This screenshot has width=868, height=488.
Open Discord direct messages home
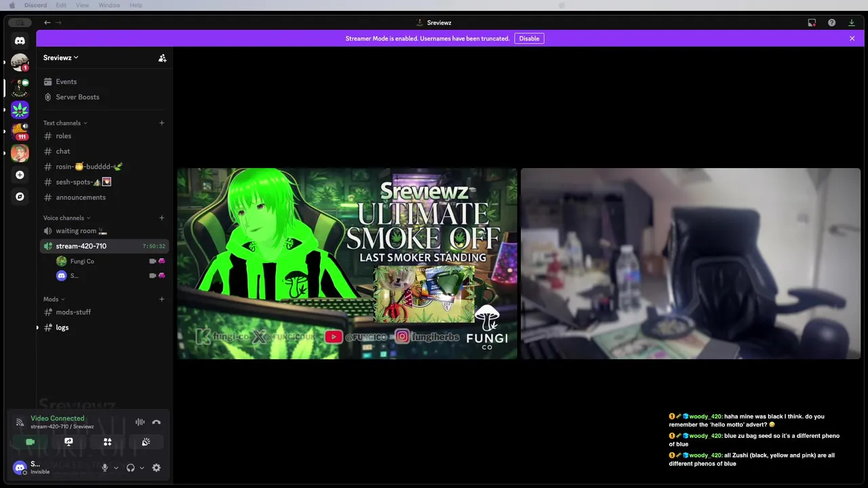pyautogui.click(x=20, y=41)
